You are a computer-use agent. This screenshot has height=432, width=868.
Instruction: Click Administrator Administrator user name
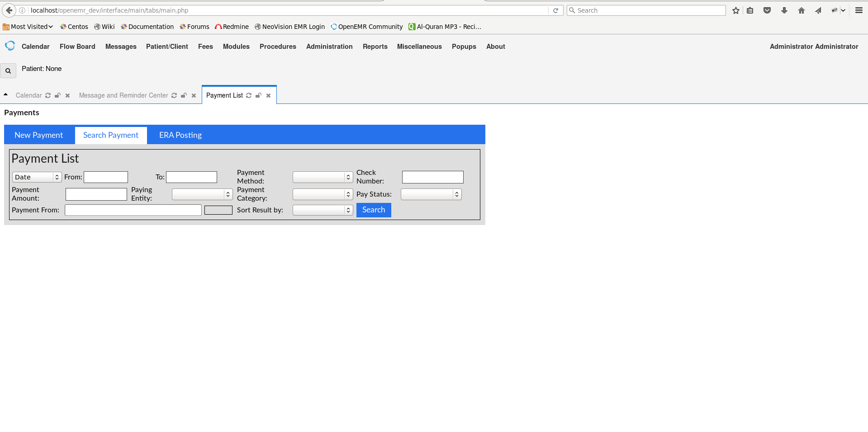coord(814,47)
